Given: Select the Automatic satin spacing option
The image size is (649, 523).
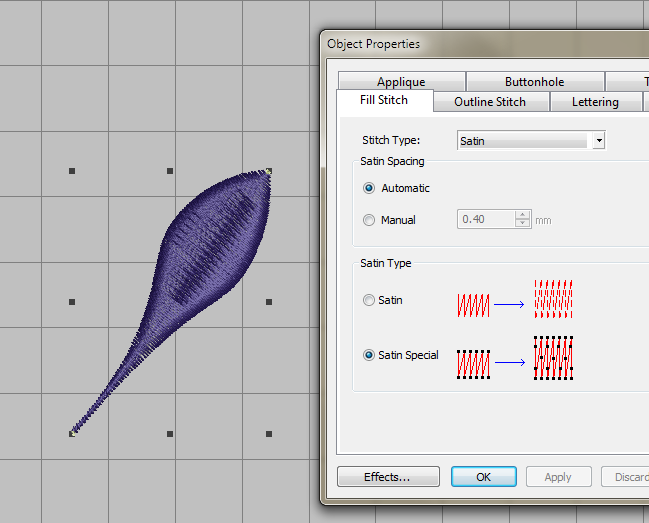Looking at the screenshot, I should click(370, 188).
